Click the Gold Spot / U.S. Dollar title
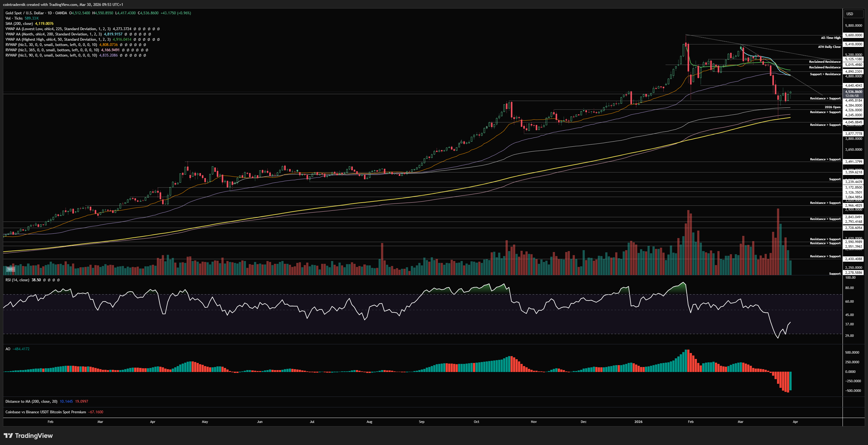 pos(25,13)
